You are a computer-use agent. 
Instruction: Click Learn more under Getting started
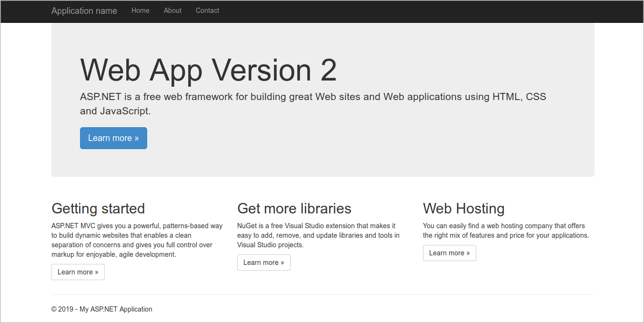pos(78,272)
